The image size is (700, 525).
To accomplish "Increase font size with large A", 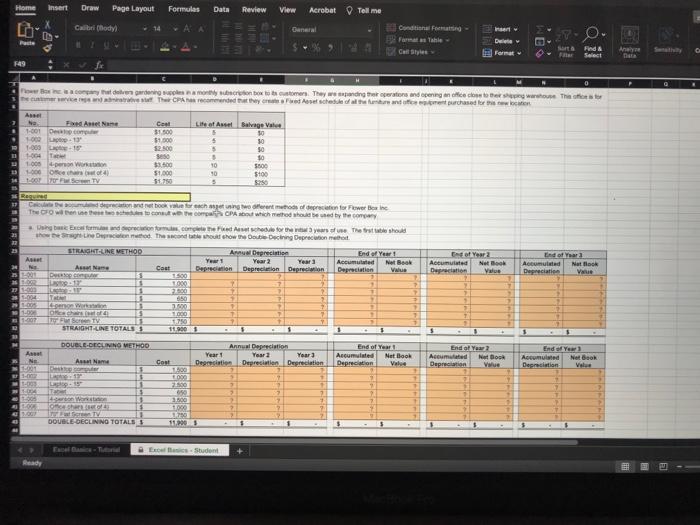I will click(x=187, y=29).
